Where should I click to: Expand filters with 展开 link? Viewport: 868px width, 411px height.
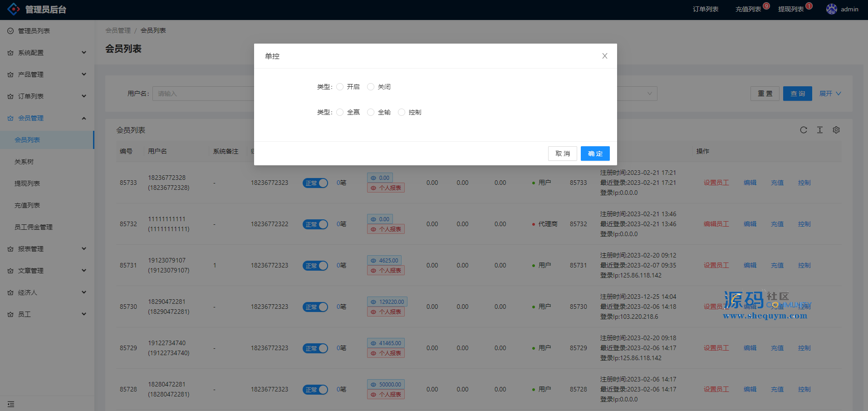tap(830, 94)
